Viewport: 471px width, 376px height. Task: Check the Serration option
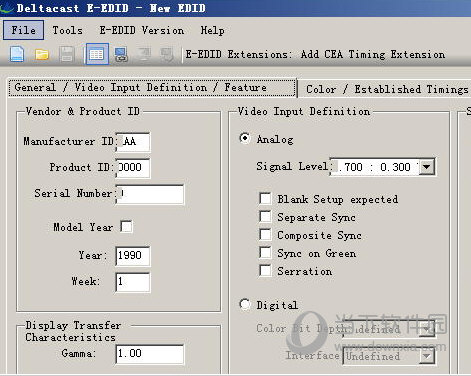265,270
